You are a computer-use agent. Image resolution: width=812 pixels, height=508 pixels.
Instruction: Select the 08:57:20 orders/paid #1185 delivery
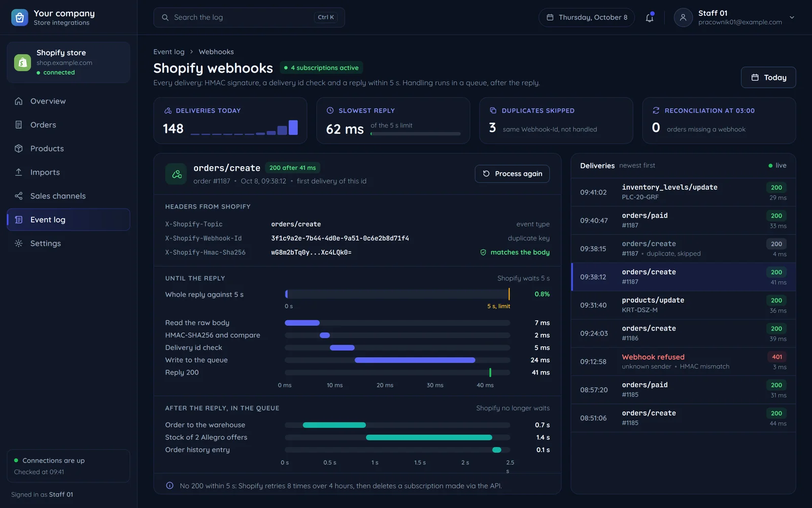683,390
